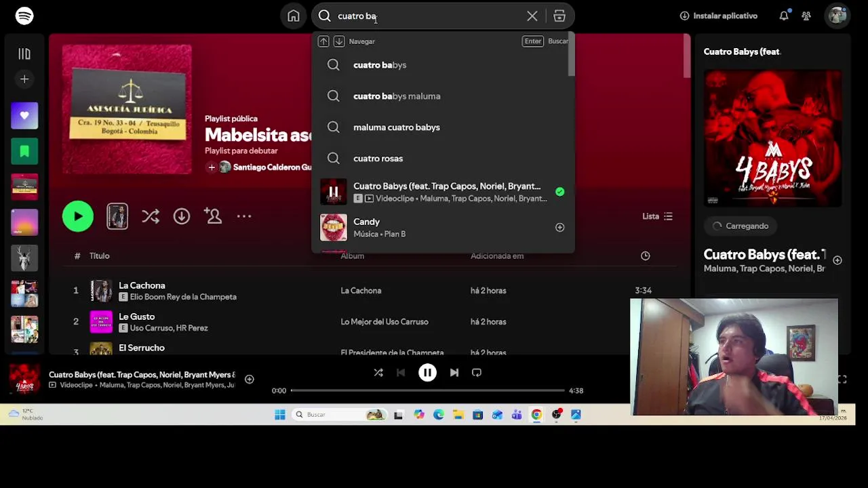
Task: Open Your Episodes green bookmark tile
Action: (x=24, y=151)
